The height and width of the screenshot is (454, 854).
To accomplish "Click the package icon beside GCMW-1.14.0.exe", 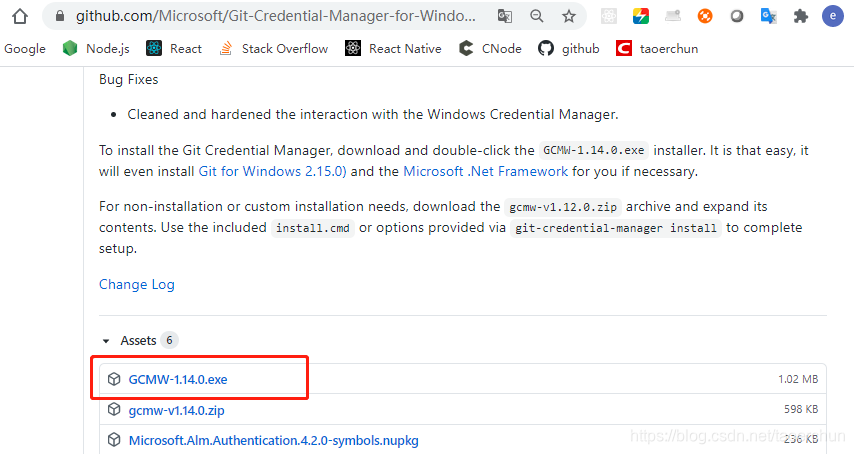I will (114, 379).
